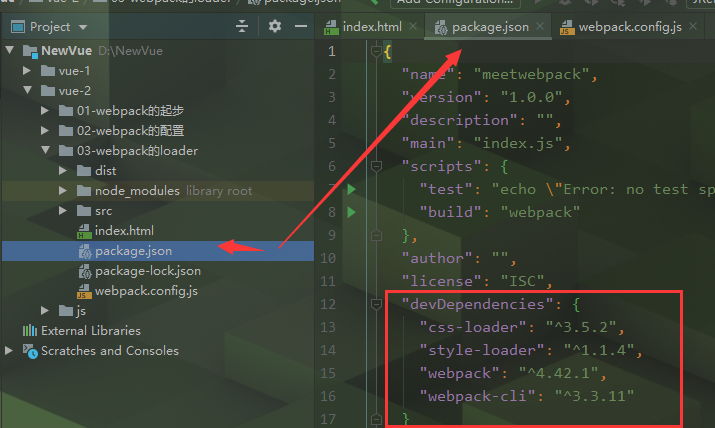Screen dimensions: 715x428
Task: Click the package-lock.json file icon in tree
Action: [85, 271]
